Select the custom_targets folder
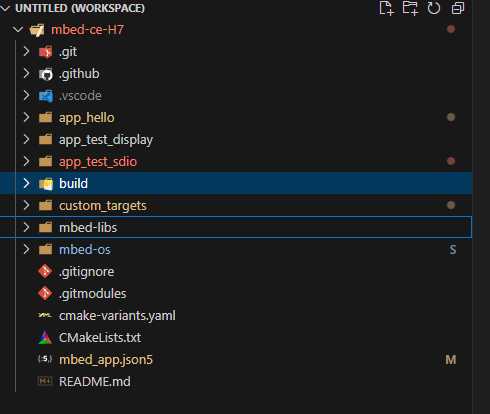Viewport: 490px width, 414px height. (236, 205)
